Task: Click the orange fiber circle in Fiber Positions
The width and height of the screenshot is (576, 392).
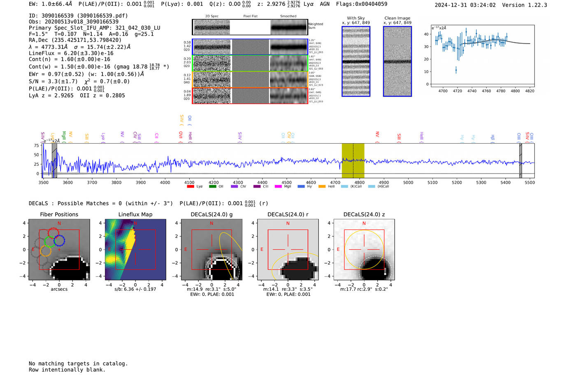Action: 46,251
